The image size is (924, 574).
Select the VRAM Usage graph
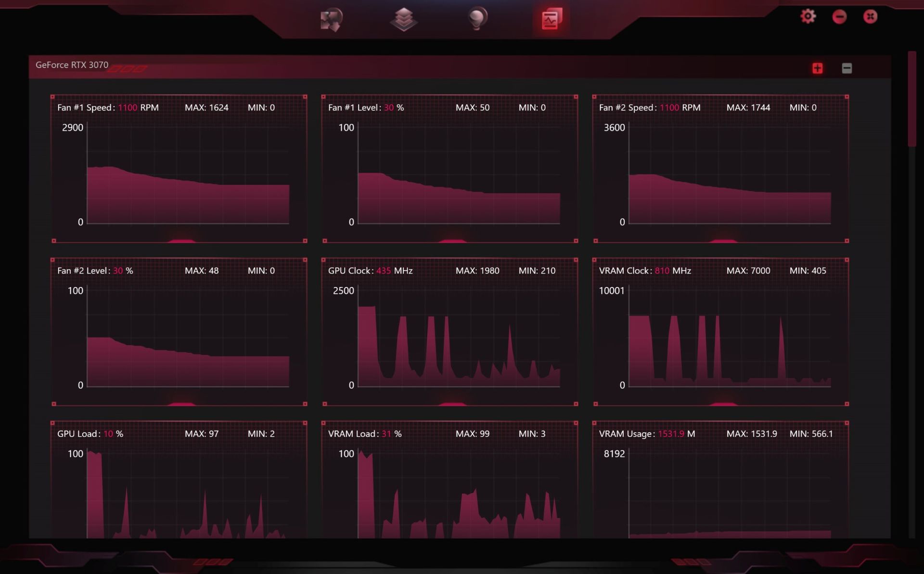(721, 480)
